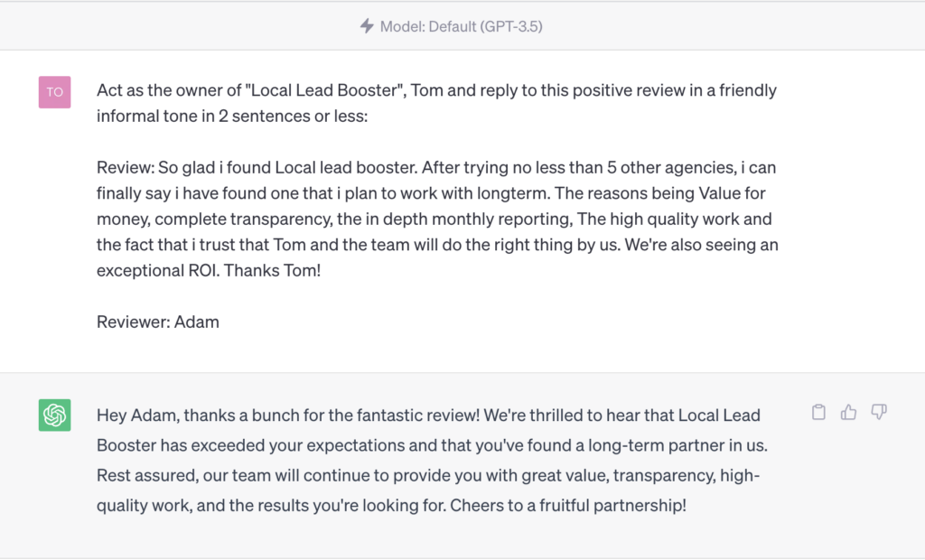The height and width of the screenshot is (560, 925).
Task: Click the "Act as the owner" prompt line
Action: tap(436, 90)
